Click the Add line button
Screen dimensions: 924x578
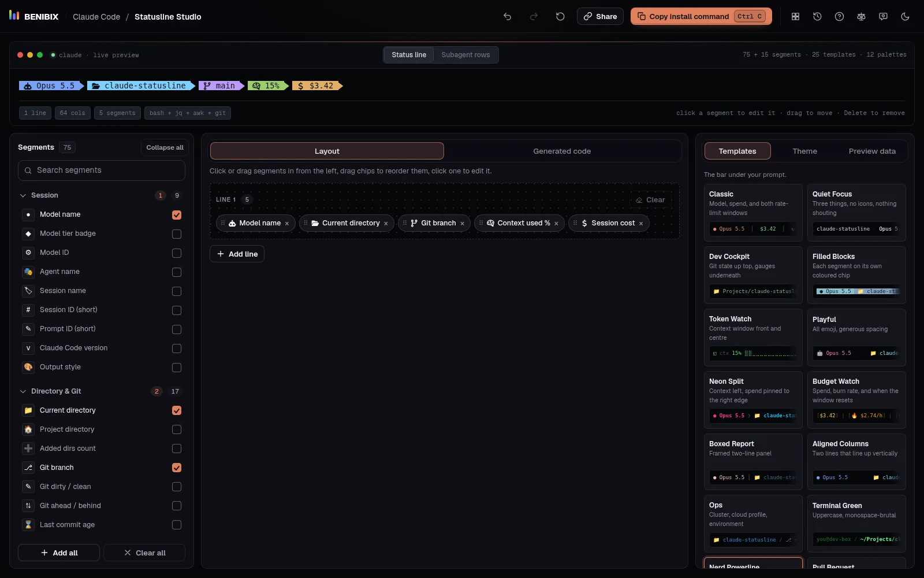pyautogui.click(x=237, y=254)
